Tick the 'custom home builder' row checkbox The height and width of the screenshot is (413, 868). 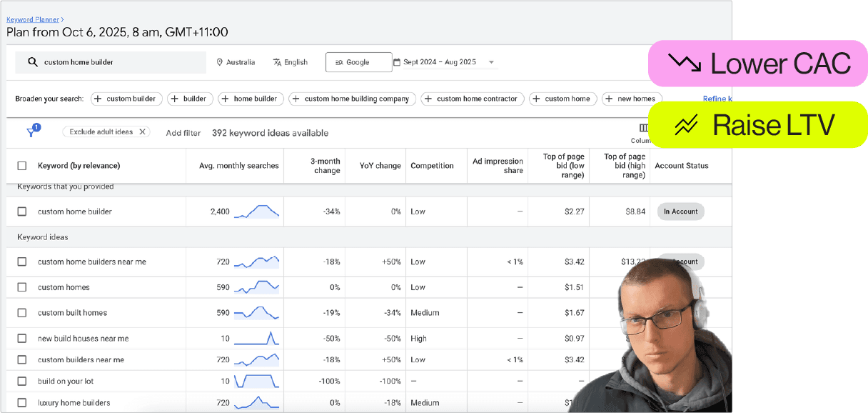[22, 212]
